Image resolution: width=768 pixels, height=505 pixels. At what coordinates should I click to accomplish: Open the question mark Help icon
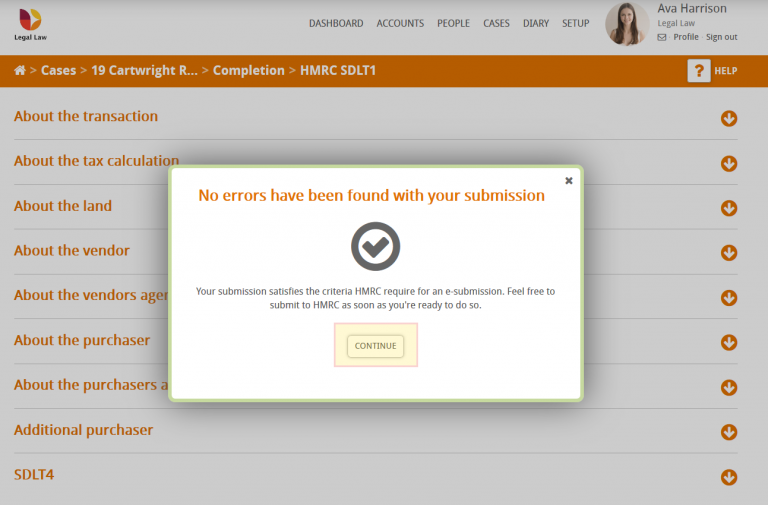[x=699, y=71]
